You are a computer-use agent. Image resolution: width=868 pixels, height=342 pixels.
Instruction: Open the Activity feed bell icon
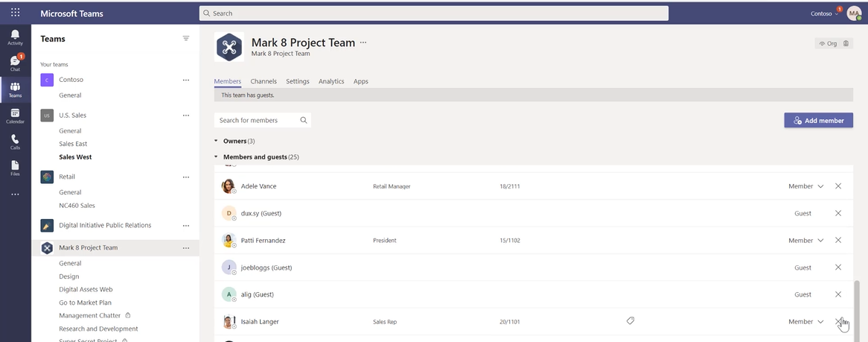pyautogui.click(x=15, y=37)
